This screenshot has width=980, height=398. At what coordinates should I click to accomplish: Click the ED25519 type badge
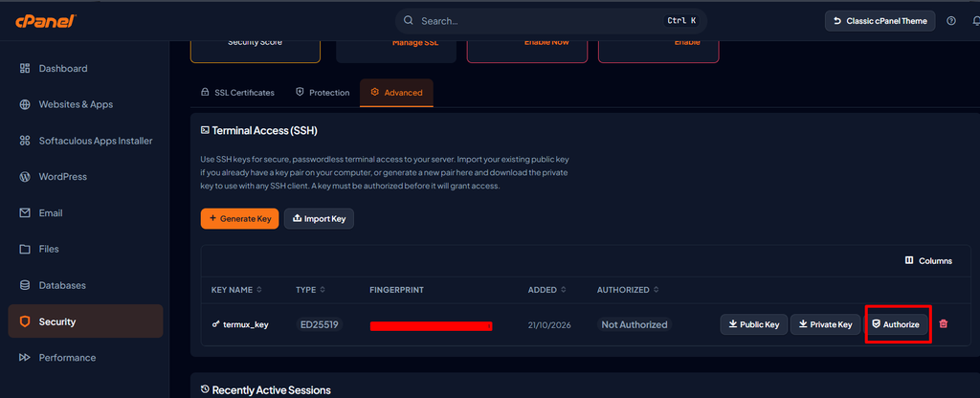click(320, 325)
